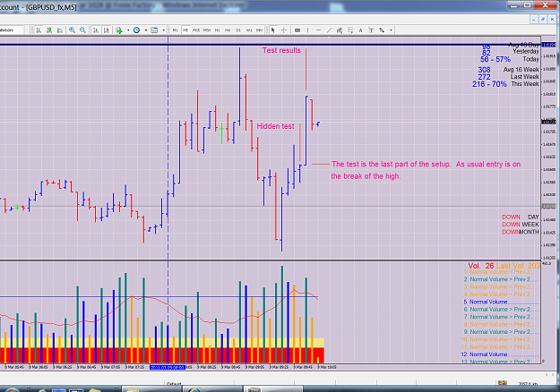Click the 'Hidden test' chart label
Screen dimensions: 560x392
click(x=275, y=126)
